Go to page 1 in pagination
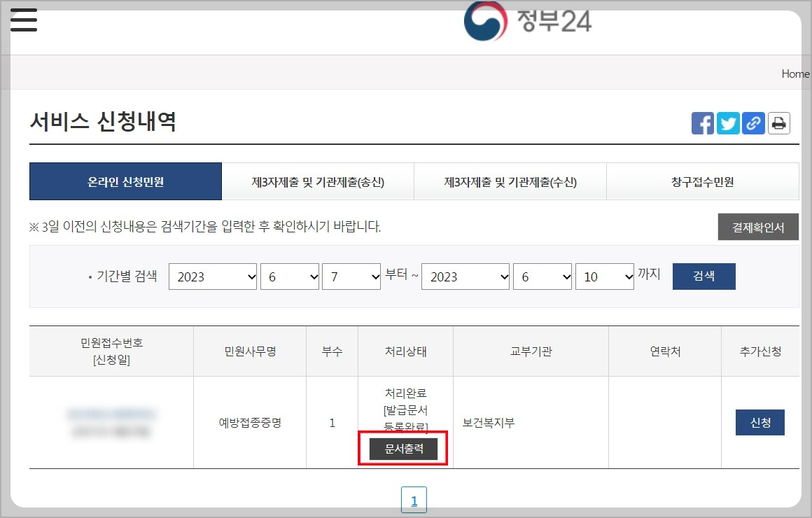Viewport: 812px width, 518px height. pyautogui.click(x=414, y=500)
